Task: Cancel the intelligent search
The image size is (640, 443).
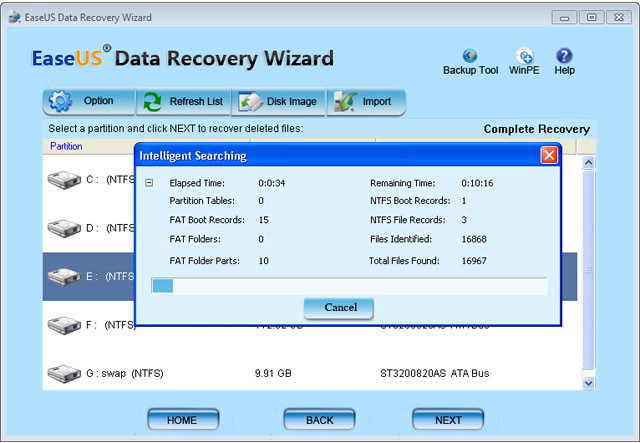Action: tap(339, 308)
